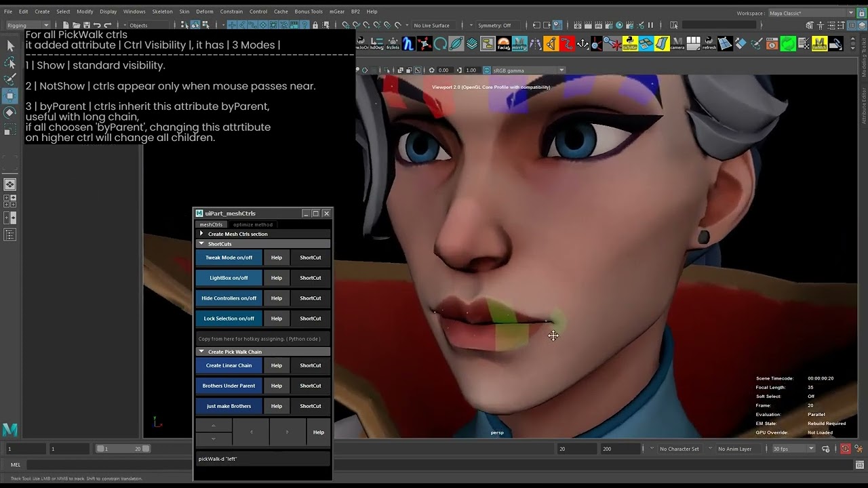Click the playback end field showing 200

pos(619,449)
